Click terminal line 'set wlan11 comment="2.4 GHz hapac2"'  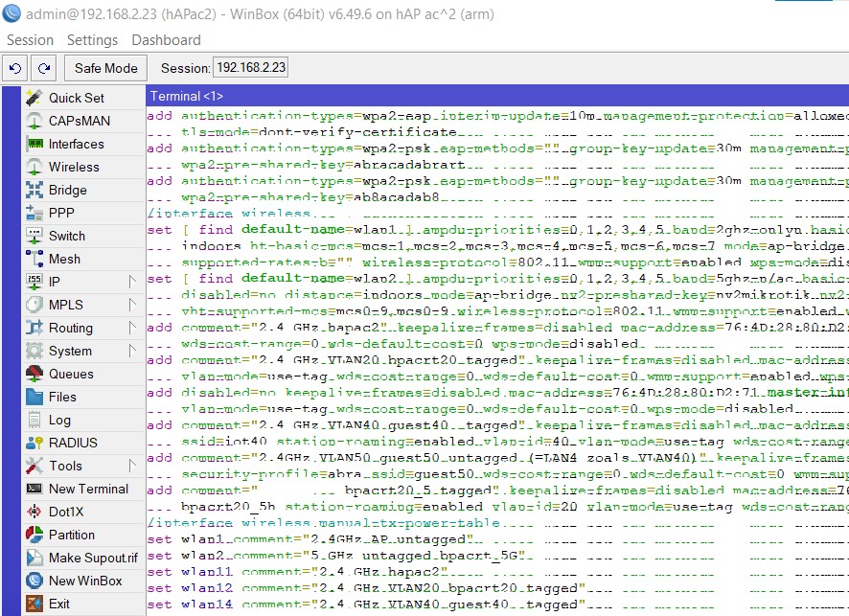(297, 572)
